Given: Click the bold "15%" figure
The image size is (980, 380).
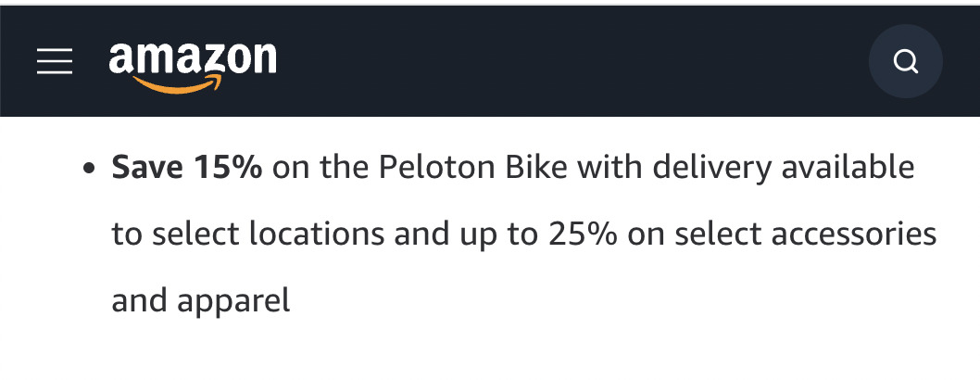Looking at the screenshot, I should pyautogui.click(x=228, y=168).
